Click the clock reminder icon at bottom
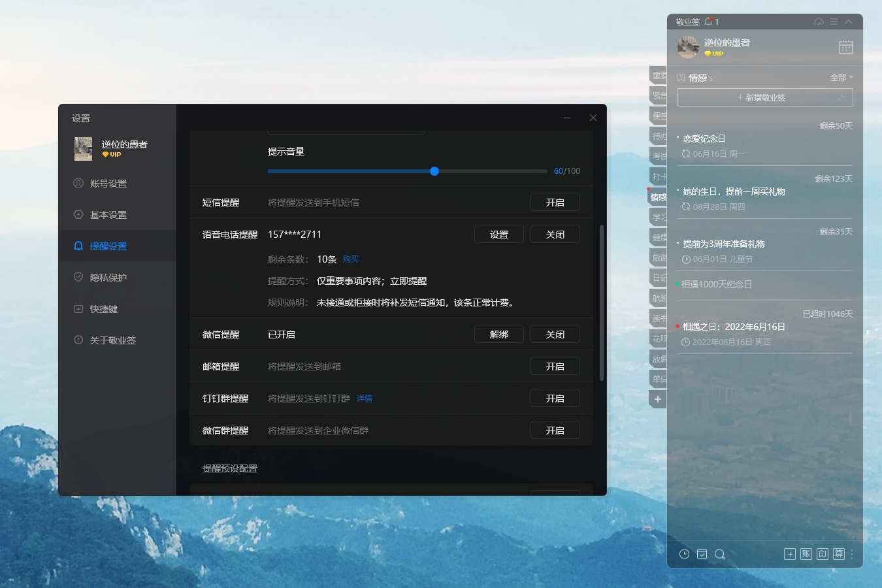This screenshot has width=882, height=588. click(684, 554)
